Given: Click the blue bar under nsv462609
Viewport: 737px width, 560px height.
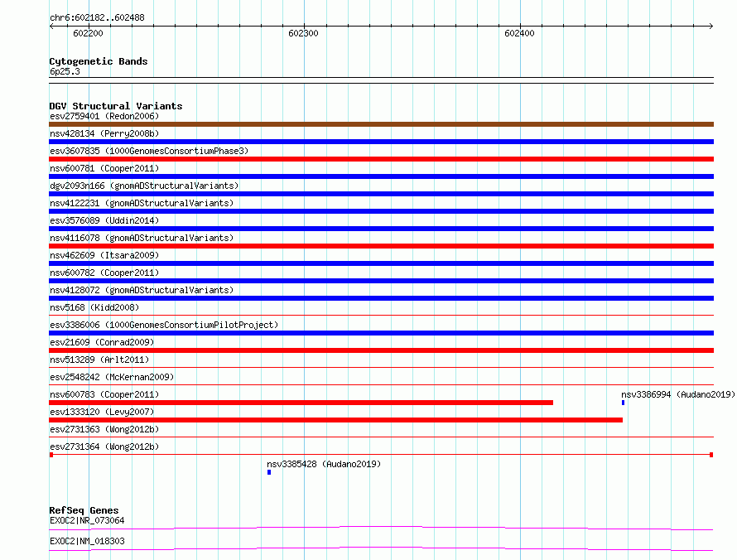Looking at the screenshot, I should pos(381,263).
